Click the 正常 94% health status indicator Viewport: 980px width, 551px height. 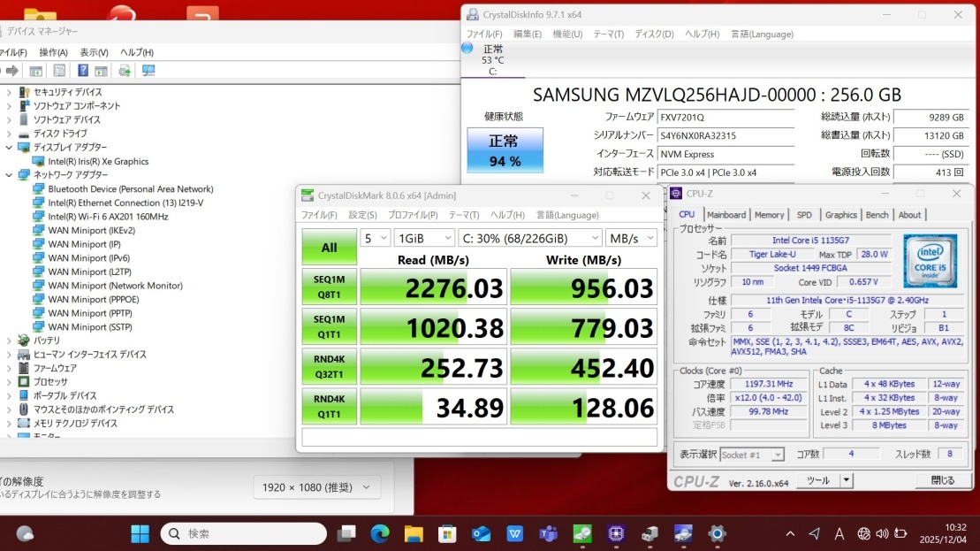(x=505, y=150)
